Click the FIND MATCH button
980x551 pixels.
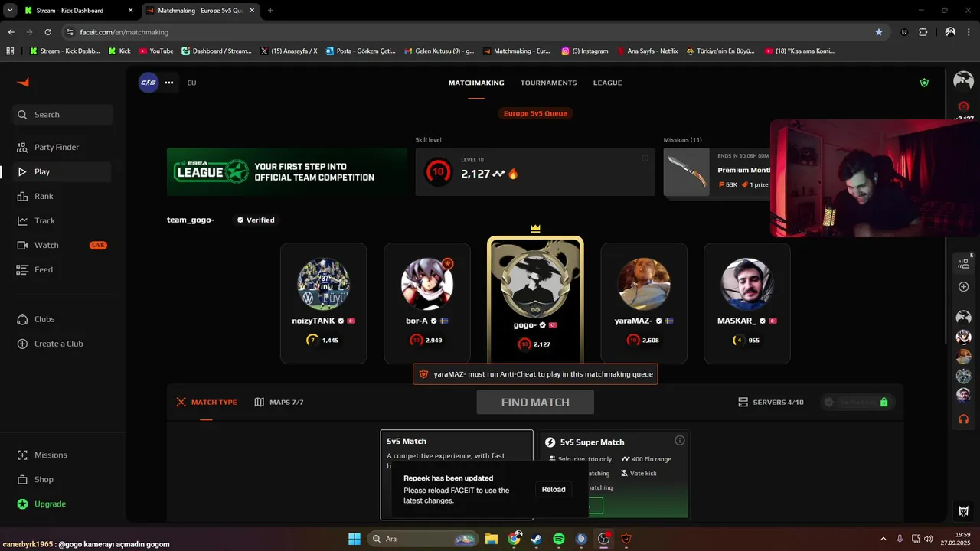click(x=535, y=402)
